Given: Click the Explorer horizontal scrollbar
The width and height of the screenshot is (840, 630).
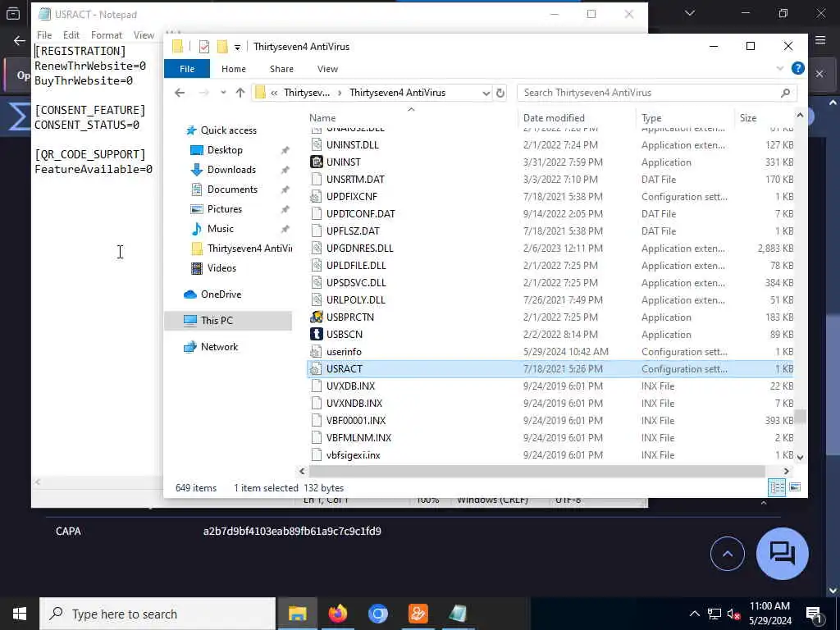Looking at the screenshot, I should tap(536, 471).
